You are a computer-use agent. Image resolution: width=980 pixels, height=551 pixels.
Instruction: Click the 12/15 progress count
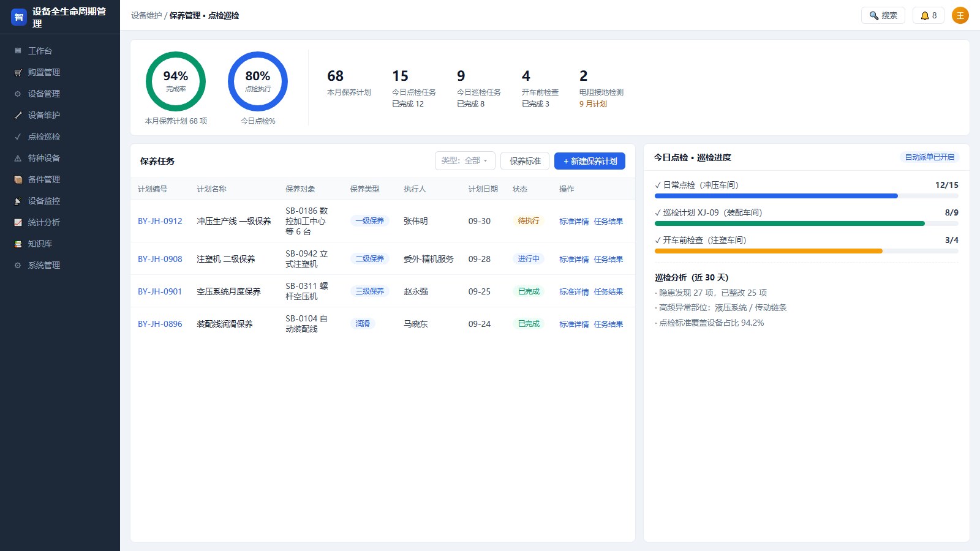[946, 185]
